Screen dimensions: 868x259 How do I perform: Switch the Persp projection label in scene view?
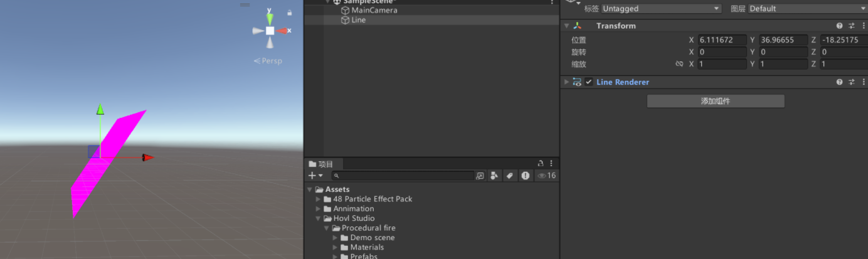268,61
